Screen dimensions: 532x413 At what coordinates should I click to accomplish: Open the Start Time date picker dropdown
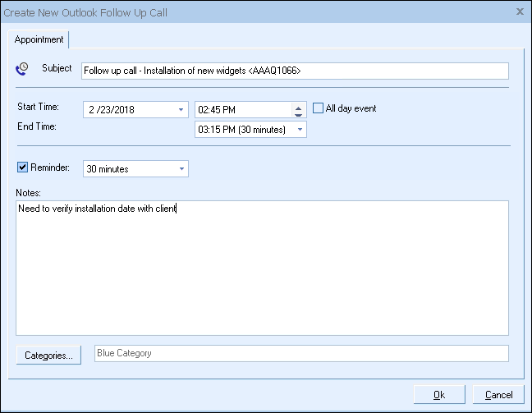(x=181, y=109)
